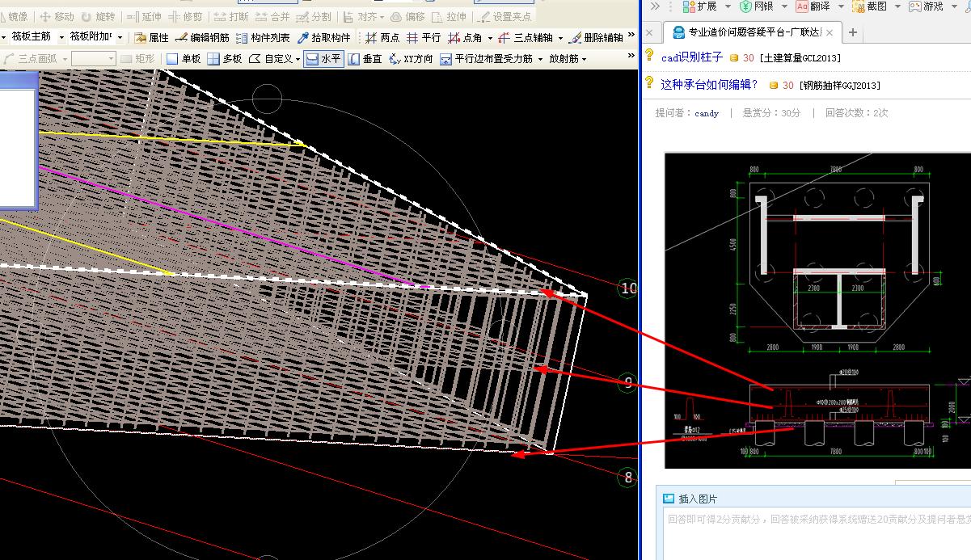
Task: Activate the 移动 (move) tool
Action: click(x=57, y=16)
